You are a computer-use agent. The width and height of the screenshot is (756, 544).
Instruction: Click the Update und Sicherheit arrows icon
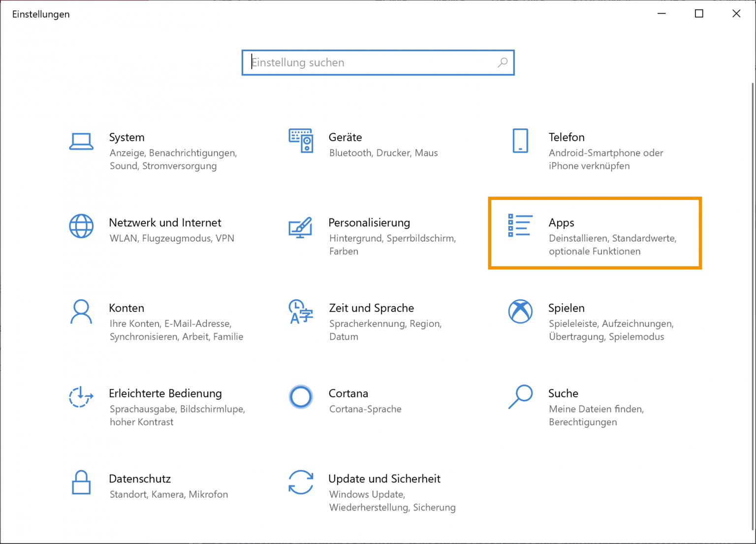coord(301,482)
